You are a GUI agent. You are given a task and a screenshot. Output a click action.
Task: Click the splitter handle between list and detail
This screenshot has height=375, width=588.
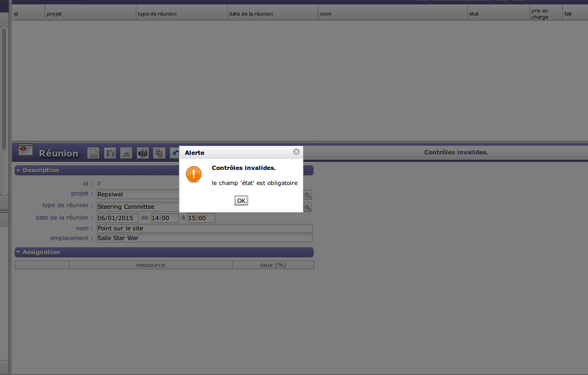pos(320,142)
